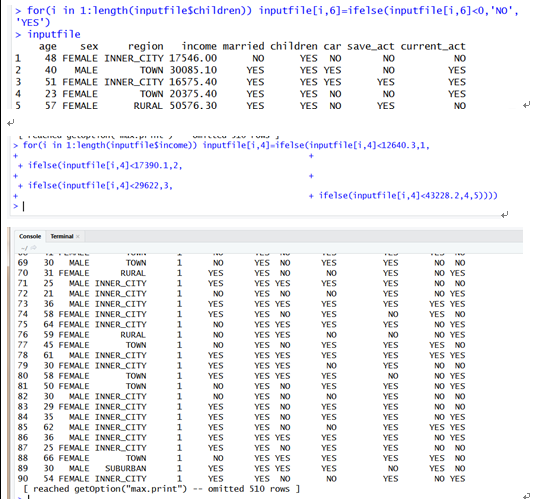
Task: Click the 'ifelse(inputfile[i,4]<29622,3,' line
Action: click(x=100, y=185)
